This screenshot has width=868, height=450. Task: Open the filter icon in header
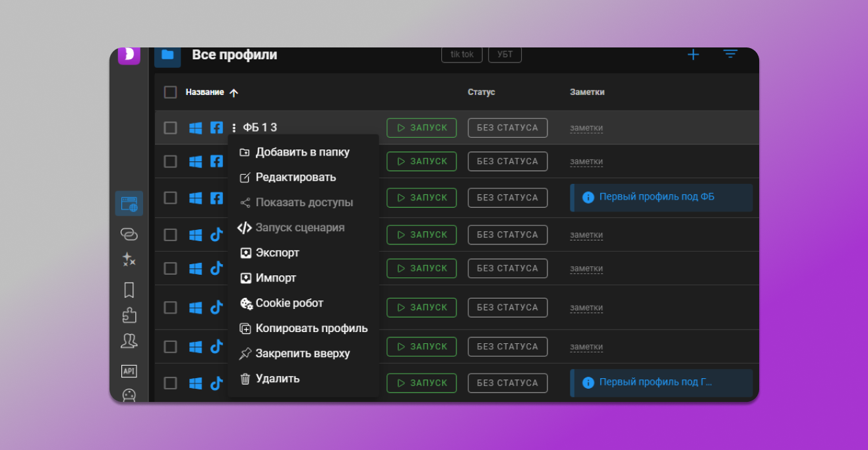point(730,55)
